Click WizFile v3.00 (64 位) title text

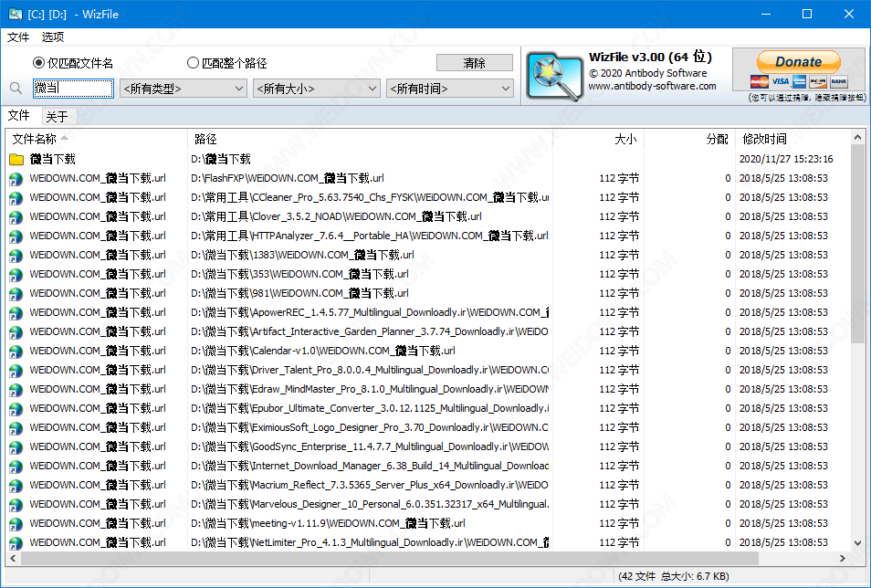tap(650, 57)
